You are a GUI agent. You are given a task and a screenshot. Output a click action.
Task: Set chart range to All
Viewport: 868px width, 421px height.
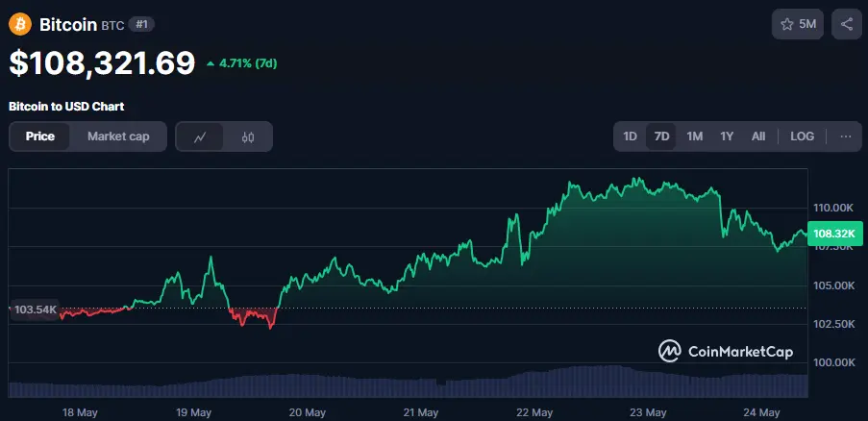pos(758,136)
